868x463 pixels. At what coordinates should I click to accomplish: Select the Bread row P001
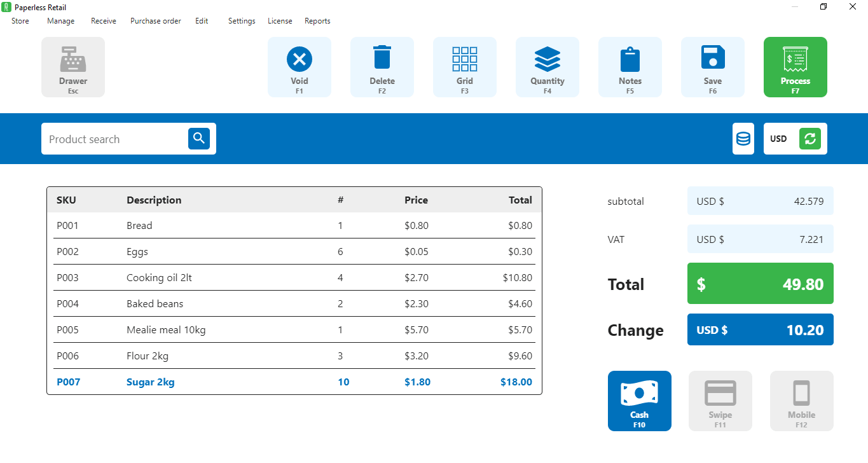[294, 225]
